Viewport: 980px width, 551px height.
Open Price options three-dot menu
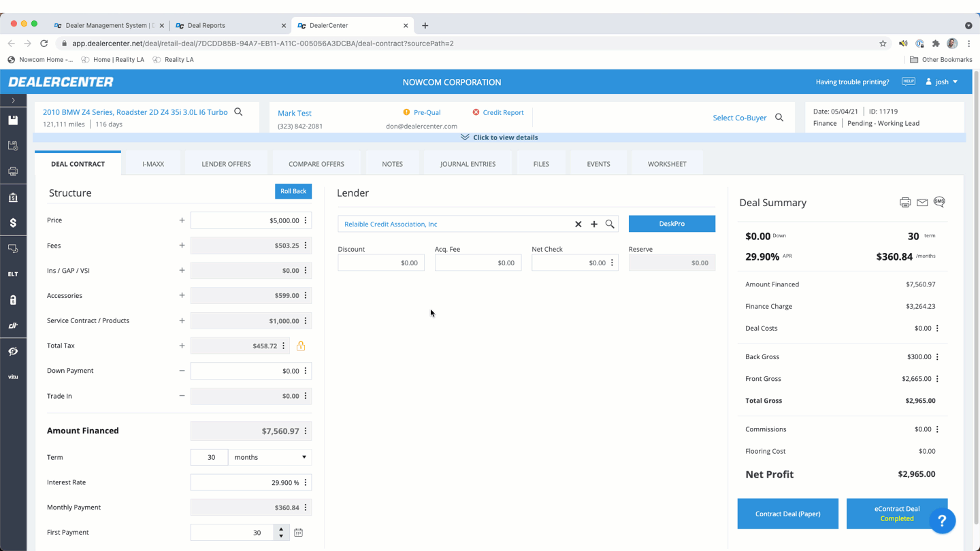pyautogui.click(x=306, y=220)
